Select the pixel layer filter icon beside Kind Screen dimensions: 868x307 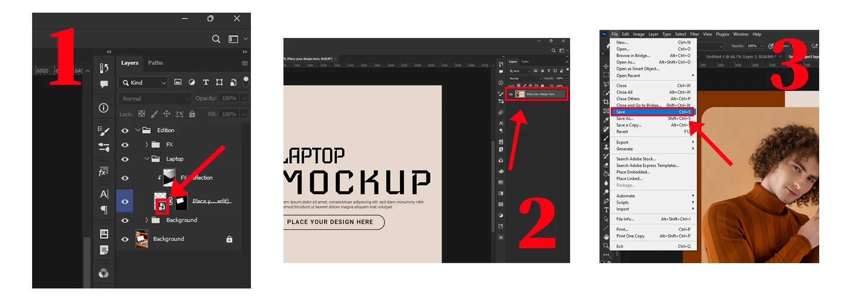tap(178, 82)
